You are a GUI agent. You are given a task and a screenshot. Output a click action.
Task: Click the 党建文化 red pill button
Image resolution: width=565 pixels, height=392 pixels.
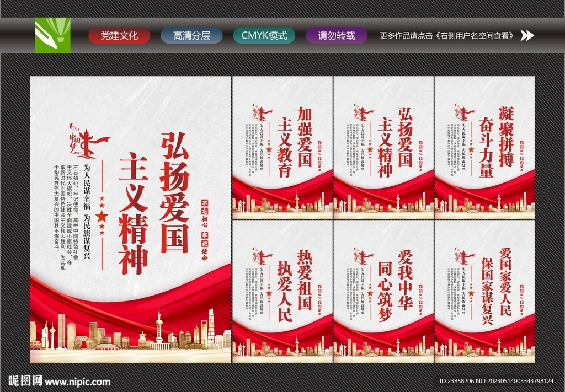(119, 36)
